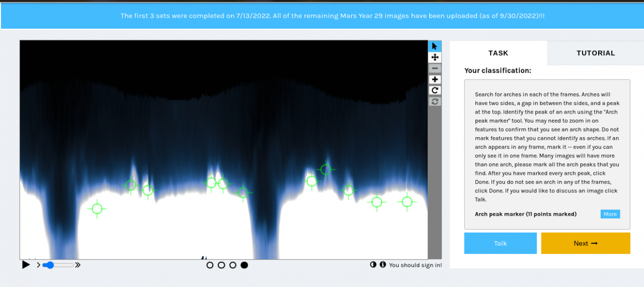Viewport: 644px width, 287px height.
Task: Switch to the first frame dot
Action: point(210,265)
